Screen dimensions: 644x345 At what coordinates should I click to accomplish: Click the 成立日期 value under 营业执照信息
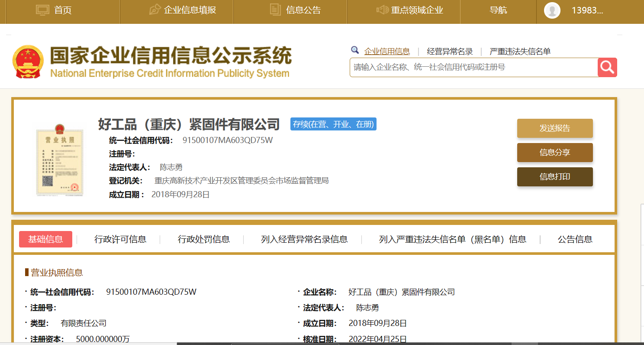tap(378, 323)
